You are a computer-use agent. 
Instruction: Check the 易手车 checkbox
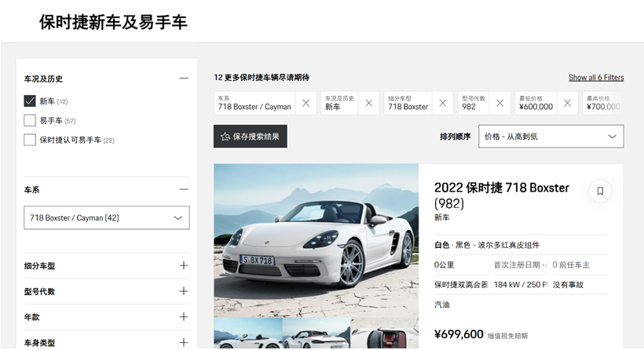point(30,121)
